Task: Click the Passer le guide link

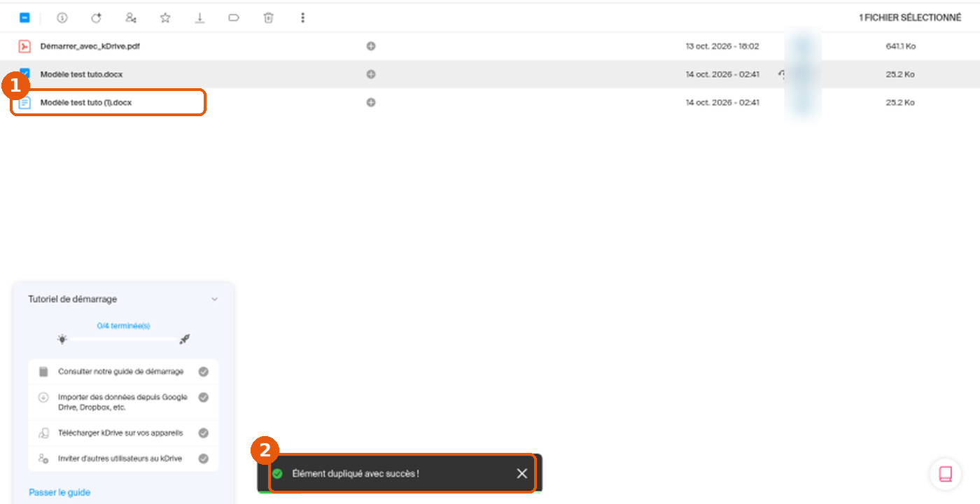Action: (x=59, y=492)
